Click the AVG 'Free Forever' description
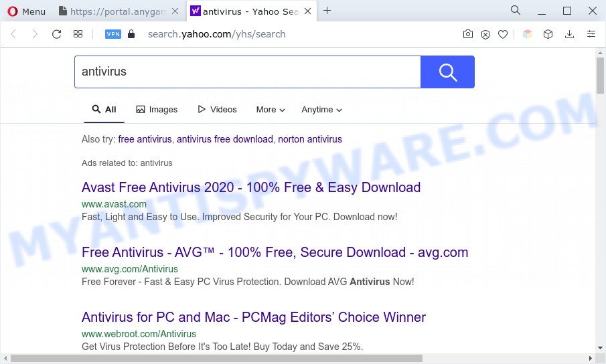 pyautogui.click(x=248, y=282)
